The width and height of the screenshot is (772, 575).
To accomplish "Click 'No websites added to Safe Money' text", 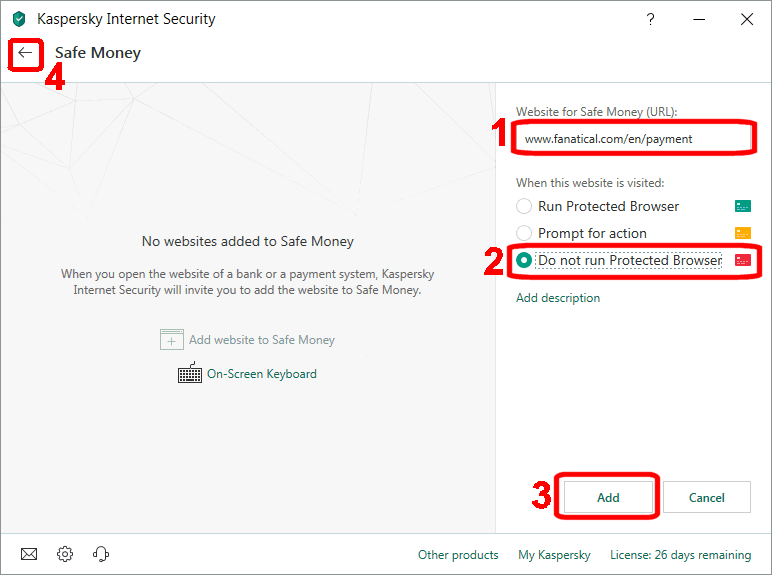I will (248, 241).
